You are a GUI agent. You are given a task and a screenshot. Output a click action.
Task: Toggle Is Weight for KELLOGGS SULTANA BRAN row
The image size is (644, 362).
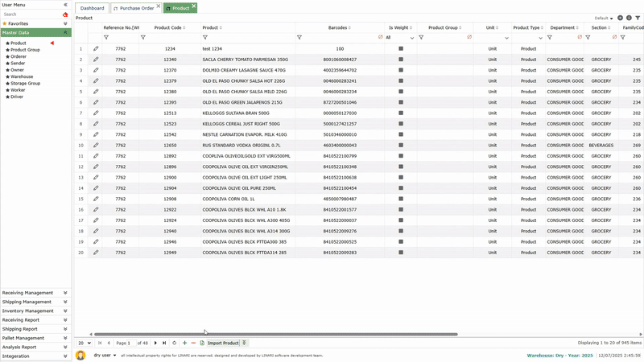click(400, 113)
